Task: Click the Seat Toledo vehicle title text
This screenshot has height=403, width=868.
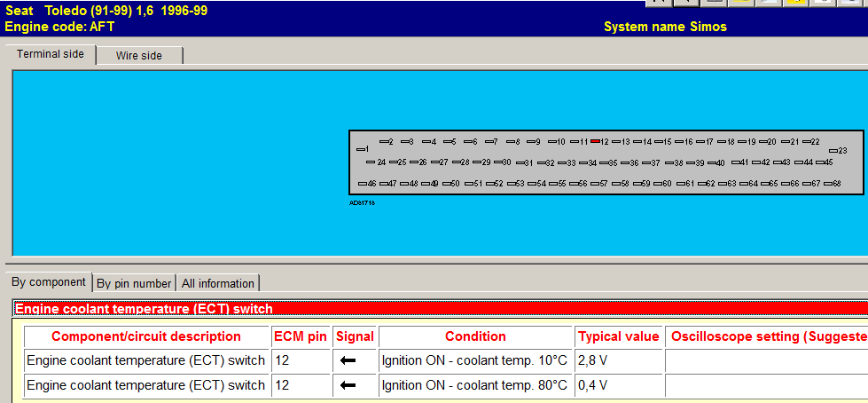Action: 106,11
